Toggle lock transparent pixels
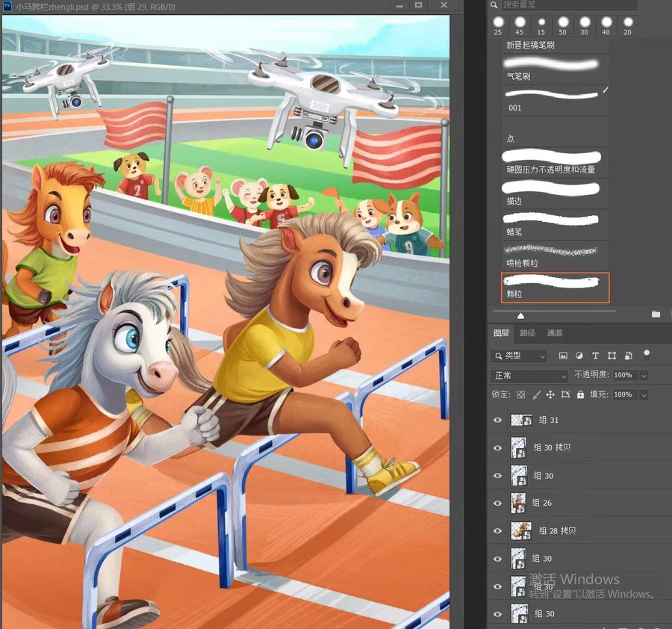 [520, 394]
